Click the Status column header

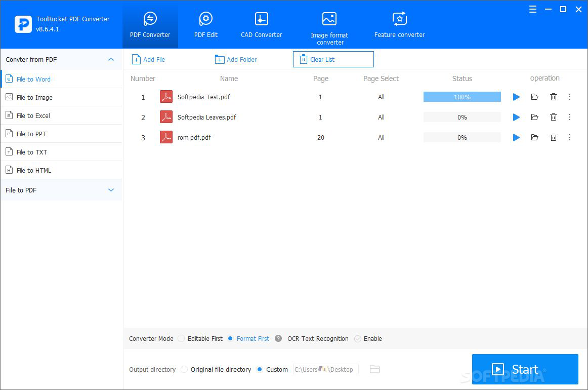click(x=462, y=79)
